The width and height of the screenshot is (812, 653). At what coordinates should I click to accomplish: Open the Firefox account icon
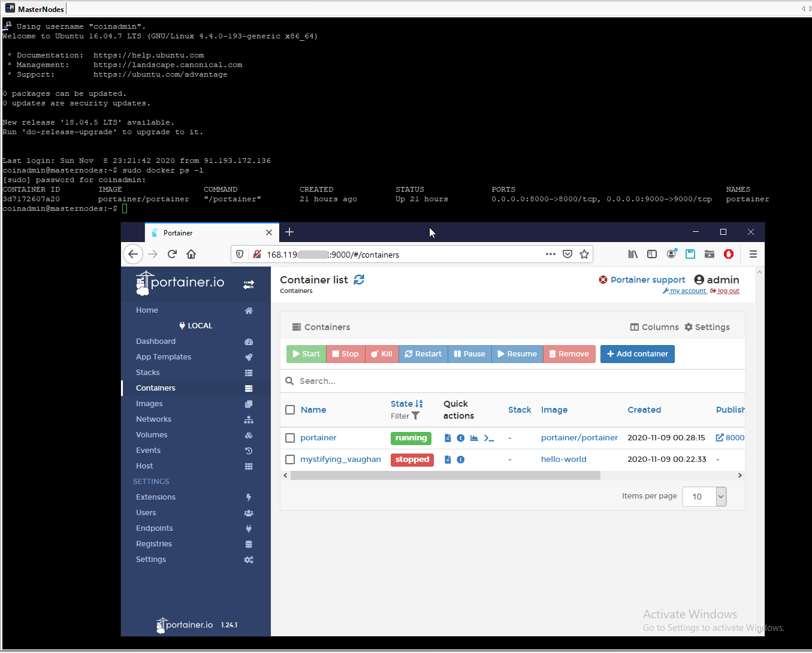pos(671,254)
